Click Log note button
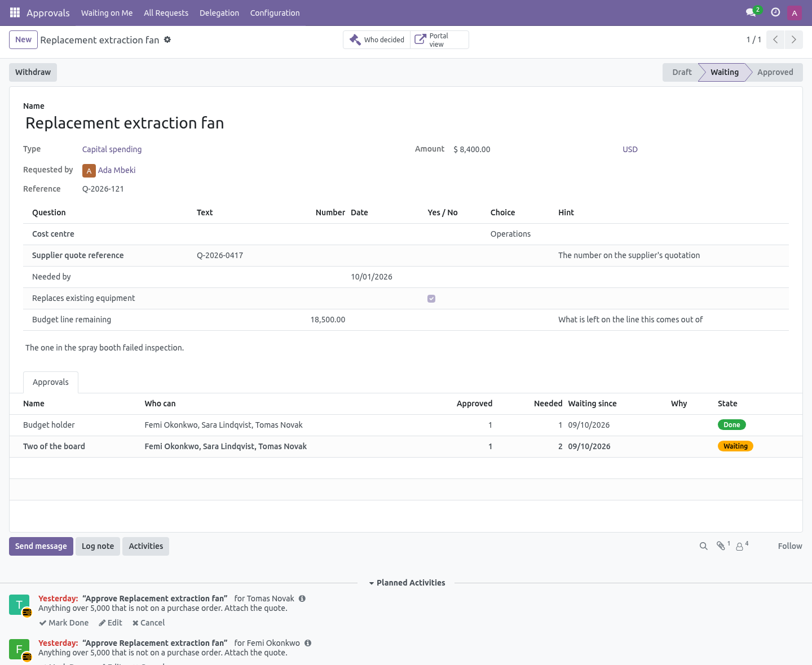 tap(98, 546)
